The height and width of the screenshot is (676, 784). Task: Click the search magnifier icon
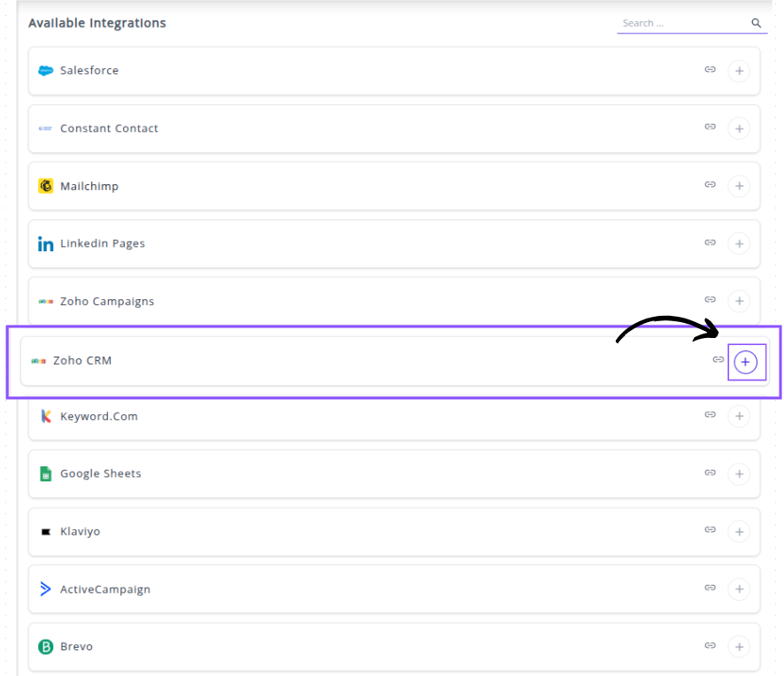click(756, 24)
